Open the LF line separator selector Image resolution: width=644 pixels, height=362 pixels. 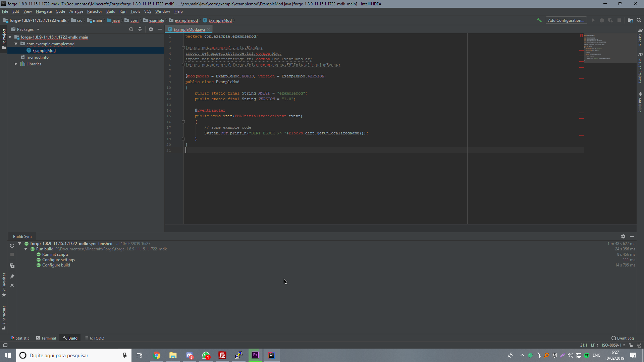coord(595,345)
